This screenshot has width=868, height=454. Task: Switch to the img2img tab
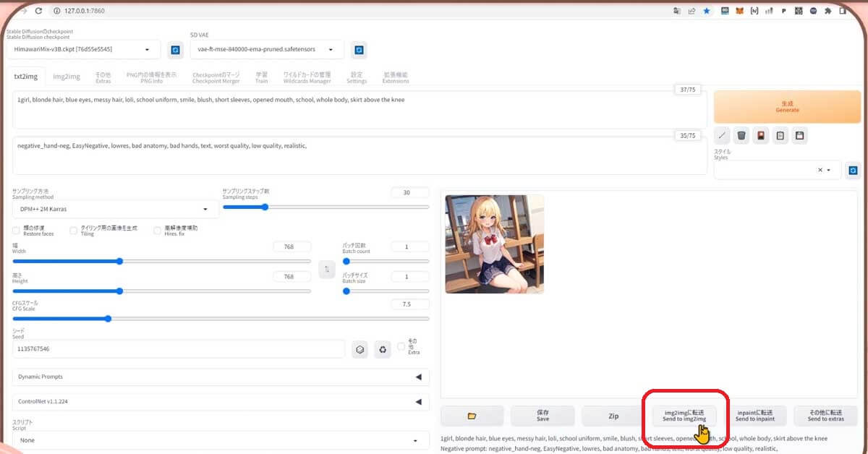pyautogui.click(x=66, y=75)
